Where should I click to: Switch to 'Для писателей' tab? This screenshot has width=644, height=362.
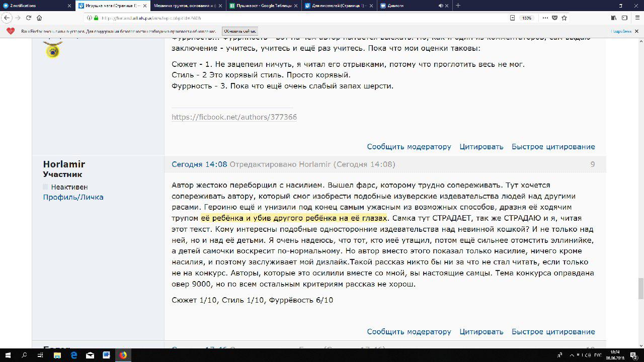[x=339, y=6]
